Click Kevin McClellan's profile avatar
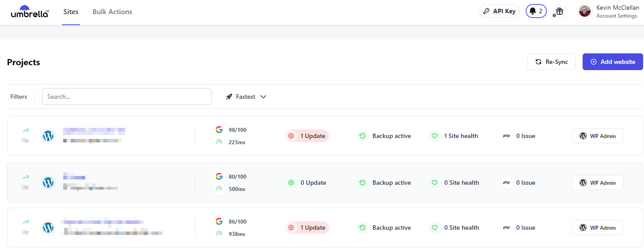Screen dimensions: 644x250 (x=584, y=11)
